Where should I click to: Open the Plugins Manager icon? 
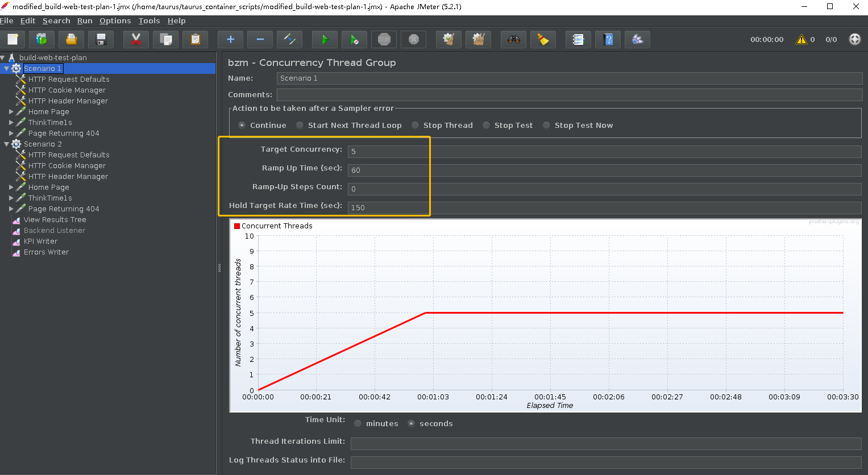click(638, 39)
